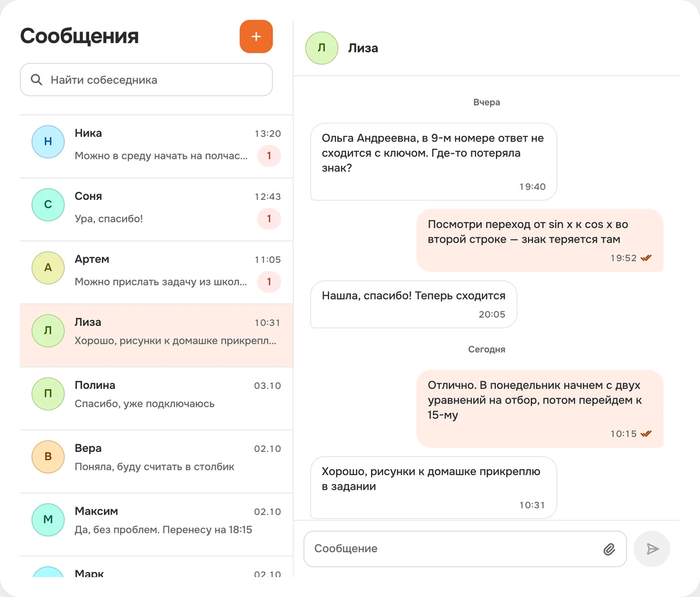Click preview Да, без проблем. Перенесу на 18:15
Screen dimensions: 700x597
click(x=163, y=529)
